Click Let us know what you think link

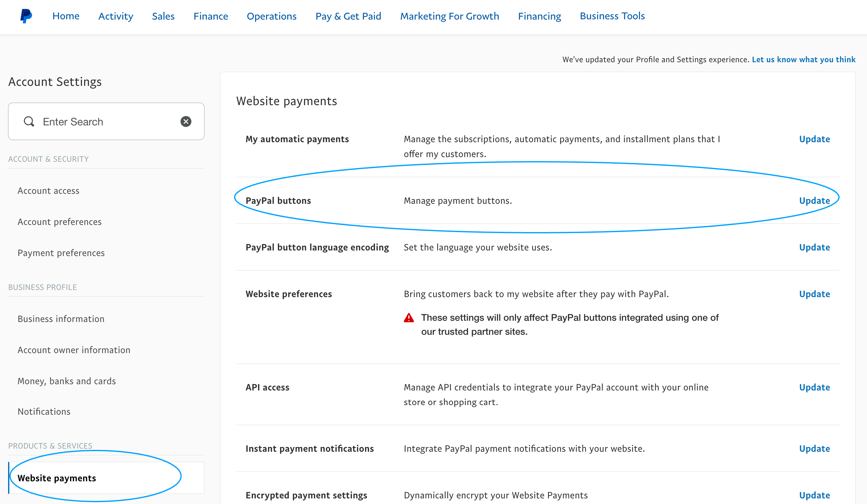(x=803, y=59)
